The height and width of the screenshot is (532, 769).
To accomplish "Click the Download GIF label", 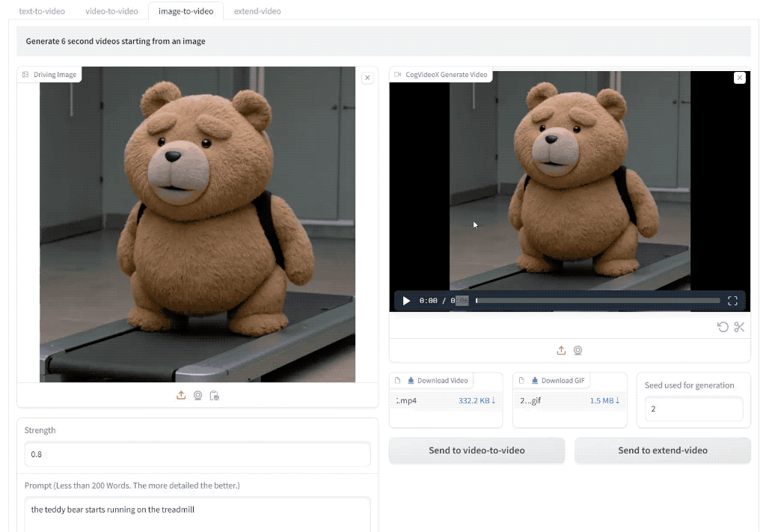I will coord(563,380).
